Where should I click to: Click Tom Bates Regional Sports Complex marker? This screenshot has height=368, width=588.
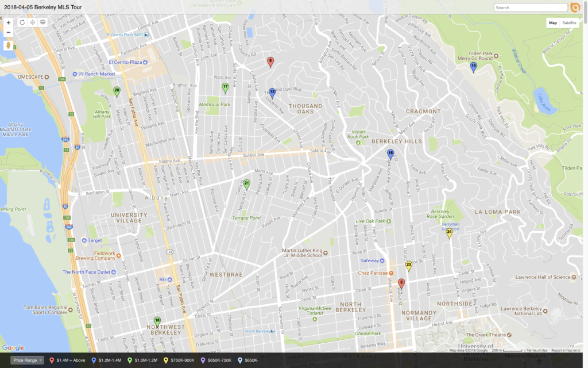[x=71, y=310]
